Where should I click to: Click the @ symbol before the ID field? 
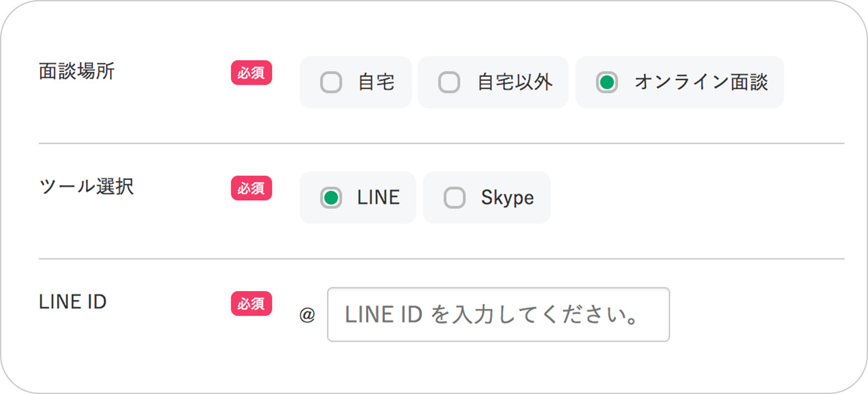[307, 315]
